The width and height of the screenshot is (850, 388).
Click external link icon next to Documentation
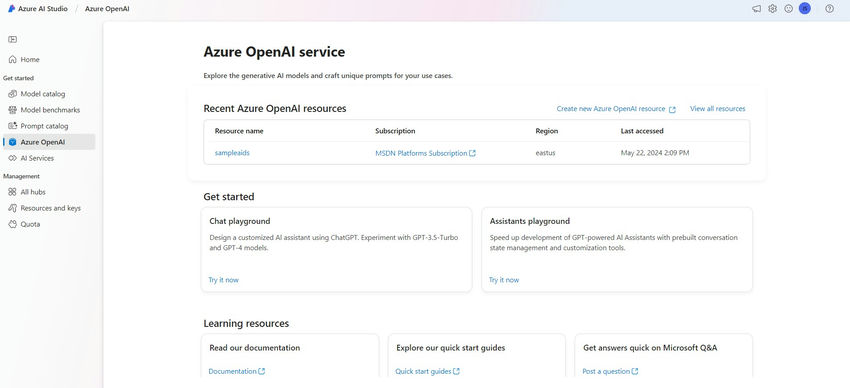pyautogui.click(x=262, y=371)
